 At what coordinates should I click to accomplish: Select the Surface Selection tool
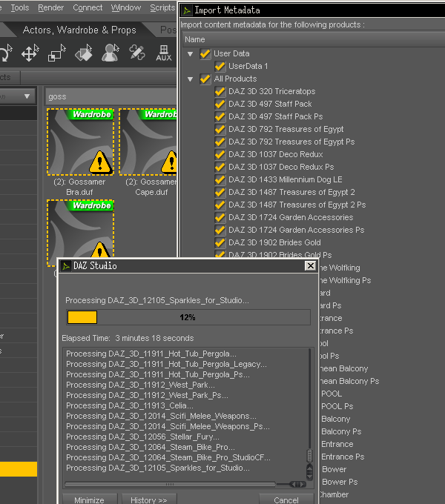pyautogui.click(x=83, y=53)
